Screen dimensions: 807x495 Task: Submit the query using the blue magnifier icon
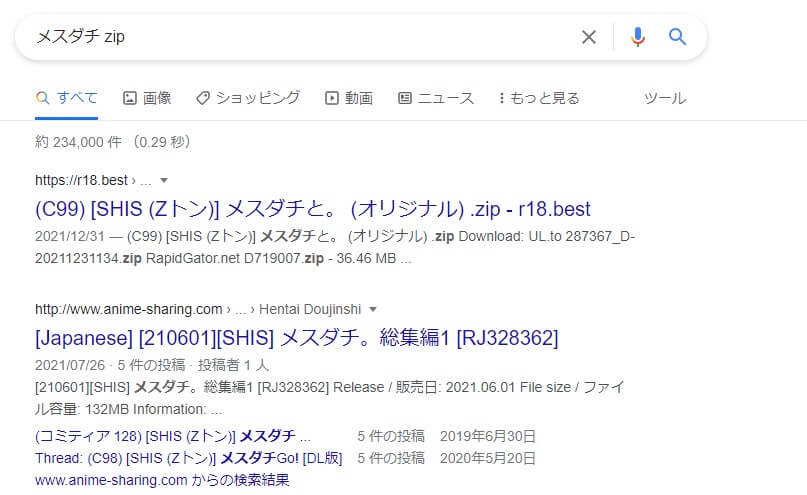pos(677,37)
